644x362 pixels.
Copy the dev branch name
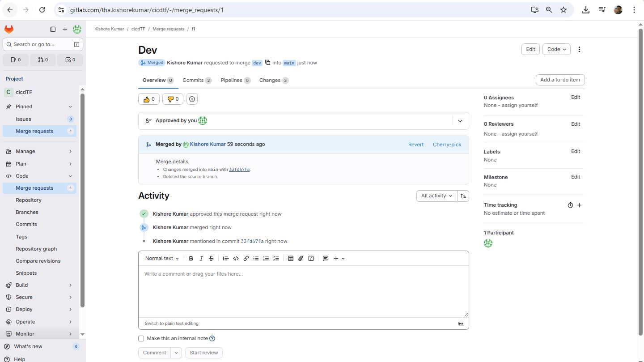tap(267, 63)
